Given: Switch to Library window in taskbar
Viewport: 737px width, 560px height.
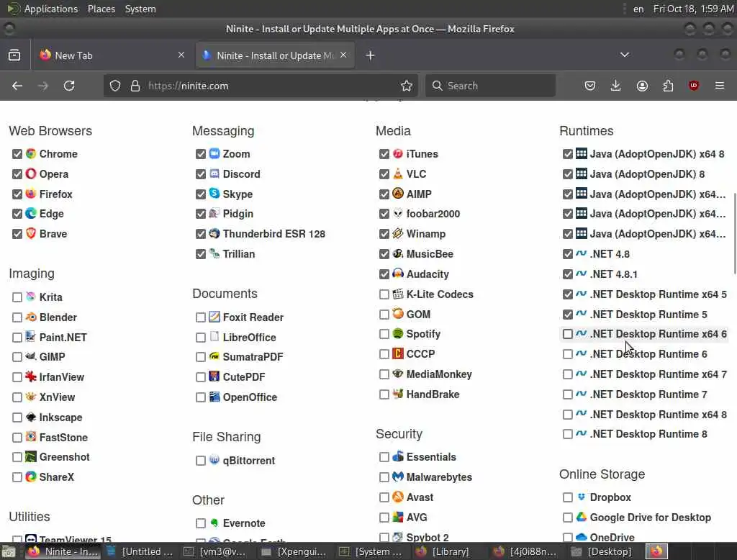Looking at the screenshot, I should pyautogui.click(x=443, y=551).
